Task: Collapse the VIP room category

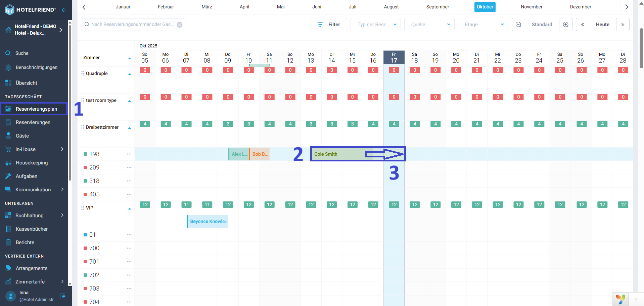Action: click(x=130, y=209)
